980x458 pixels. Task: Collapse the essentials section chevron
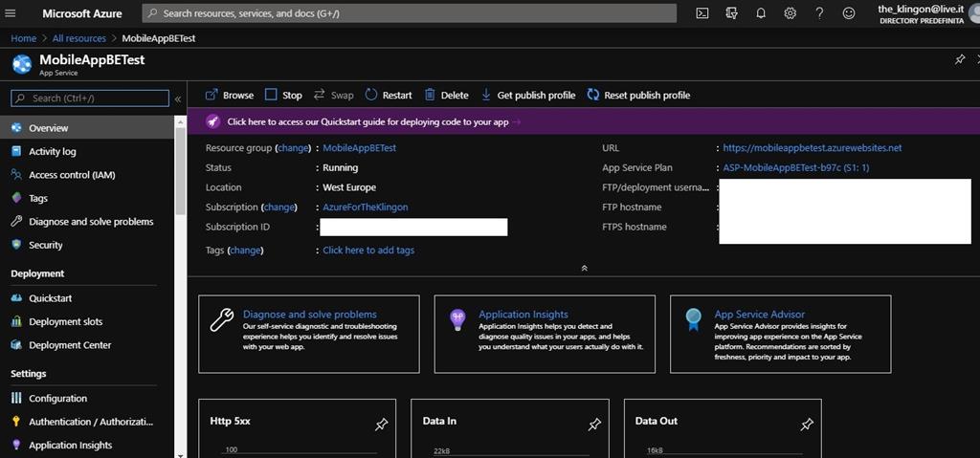coord(585,268)
